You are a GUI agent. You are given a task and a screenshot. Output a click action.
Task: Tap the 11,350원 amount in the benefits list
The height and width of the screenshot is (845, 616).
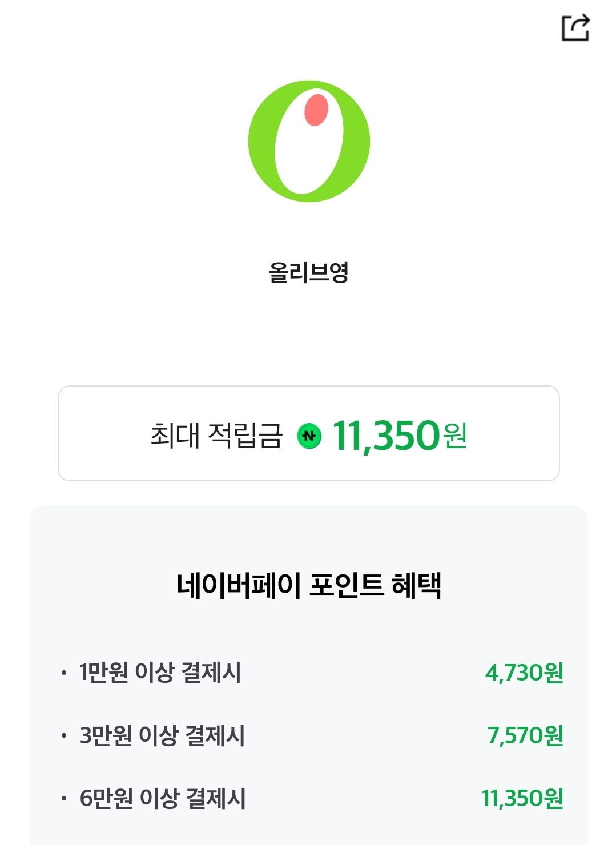[x=522, y=798]
